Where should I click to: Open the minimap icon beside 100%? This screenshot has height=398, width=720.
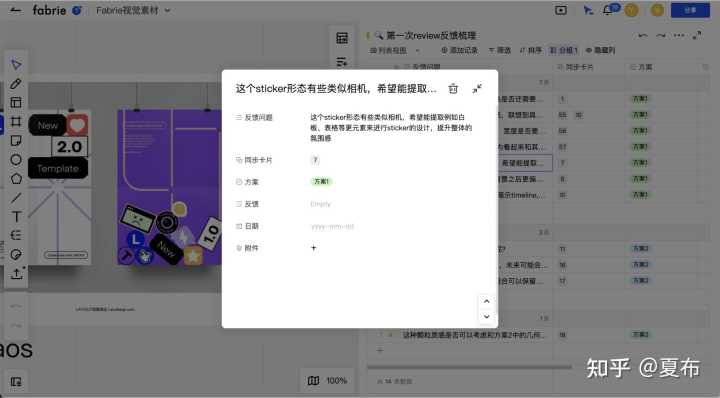point(313,381)
